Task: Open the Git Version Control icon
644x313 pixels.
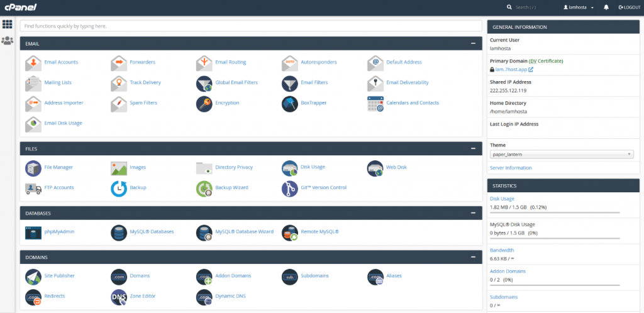Action: pyautogui.click(x=289, y=189)
